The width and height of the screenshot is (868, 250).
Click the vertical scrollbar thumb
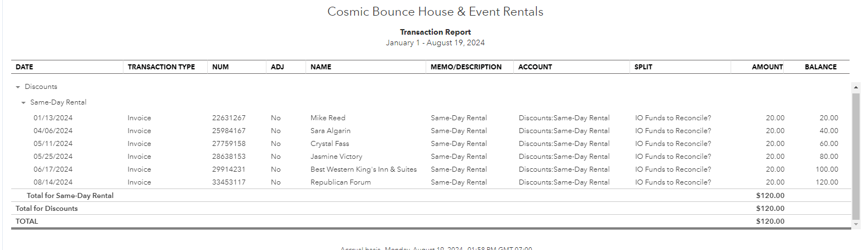[x=855, y=155]
